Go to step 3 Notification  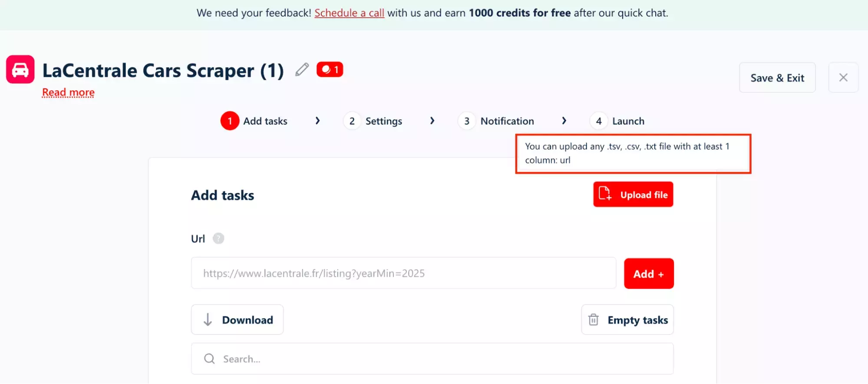496,121
